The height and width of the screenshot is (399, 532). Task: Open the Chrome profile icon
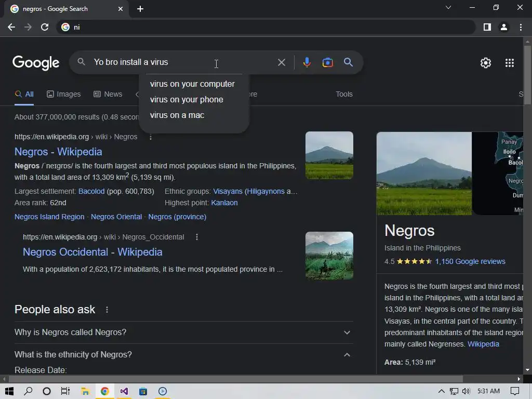(504, 27)
